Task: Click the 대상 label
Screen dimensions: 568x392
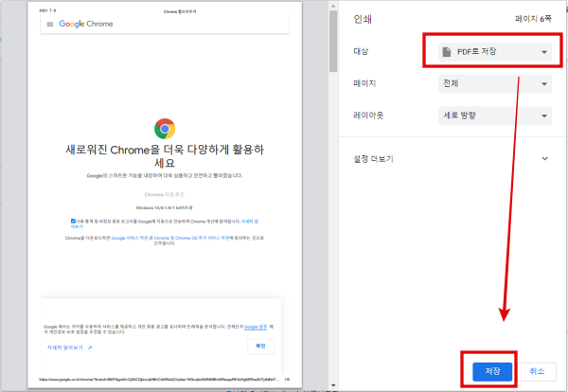Action: point(361,51)
